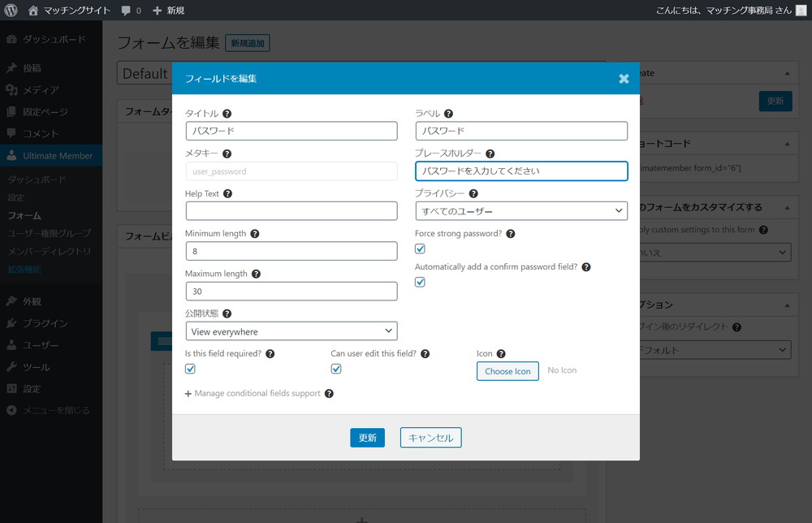812x523 pixels.
Task: Open Ultimate Member menu in sidebar
Action: [x=51, y=156]
